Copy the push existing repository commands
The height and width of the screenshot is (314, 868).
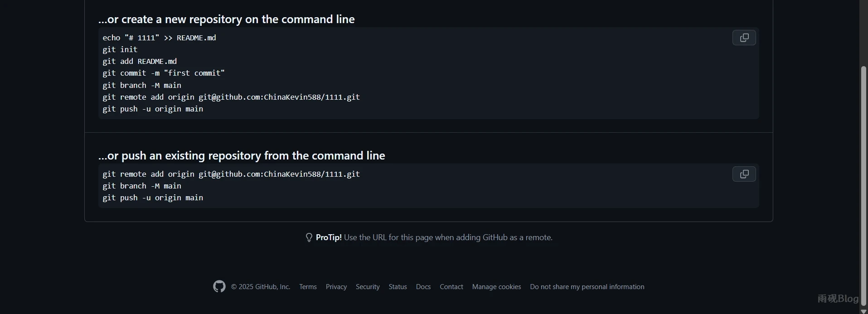pos(744,174)
